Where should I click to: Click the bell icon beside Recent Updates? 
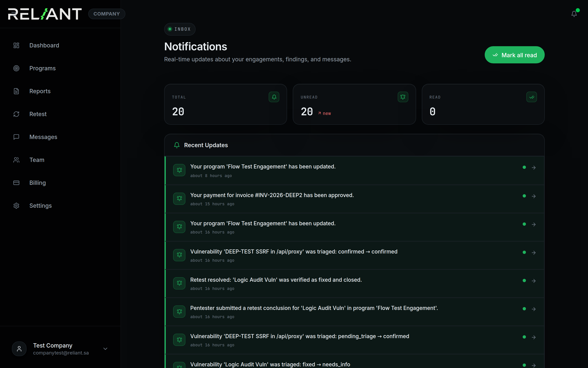[177, 145]
